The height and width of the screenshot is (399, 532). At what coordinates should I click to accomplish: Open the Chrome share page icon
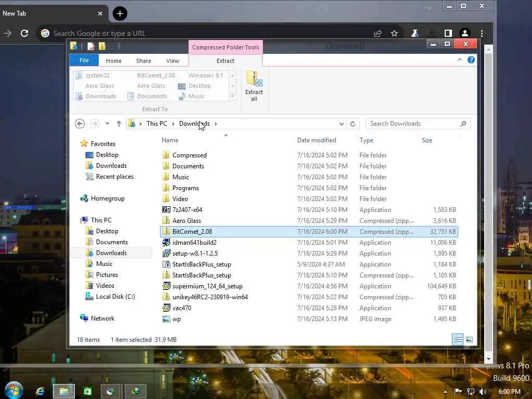pyautogui.click(x=378, y=33)
